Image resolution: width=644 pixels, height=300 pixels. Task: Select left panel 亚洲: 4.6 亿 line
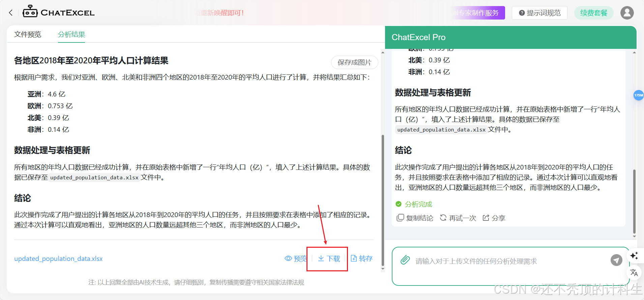tap(47, 94)
